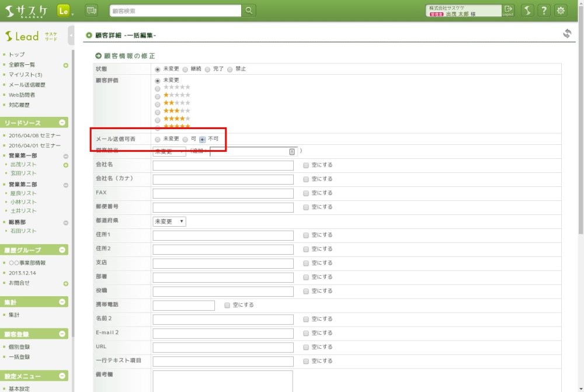Collapse the 履歴グループ section

62,249
